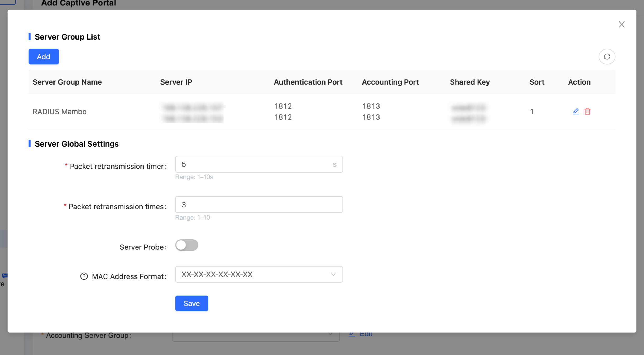Viewport: 644px width, 355px height.
Task: Close the Server Group List dialog
Action: pos(621,25)
